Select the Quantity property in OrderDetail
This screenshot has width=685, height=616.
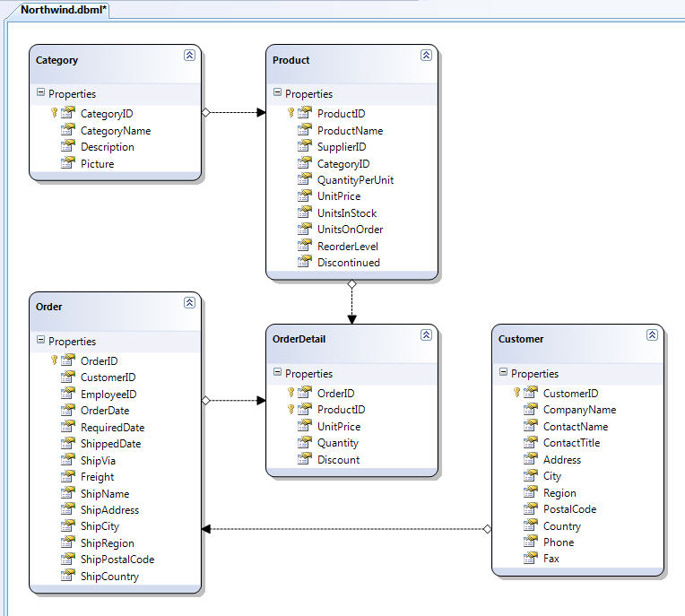pos(337,443)
